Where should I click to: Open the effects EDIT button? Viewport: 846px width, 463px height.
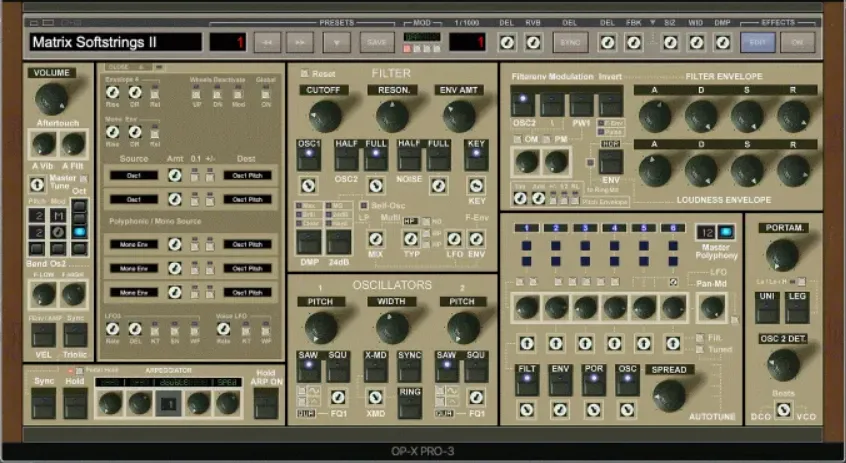click(x=758, y=42)
